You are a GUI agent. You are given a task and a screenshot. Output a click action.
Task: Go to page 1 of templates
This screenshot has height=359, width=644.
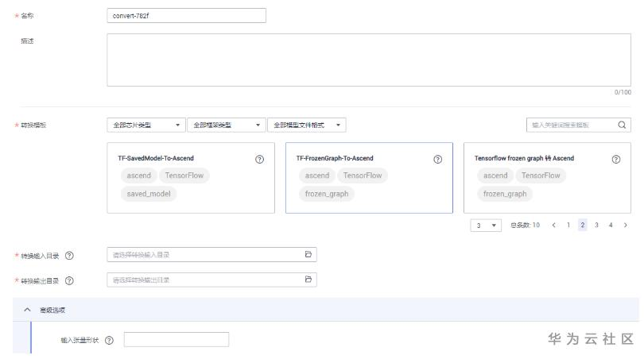(x=568, y=225)
